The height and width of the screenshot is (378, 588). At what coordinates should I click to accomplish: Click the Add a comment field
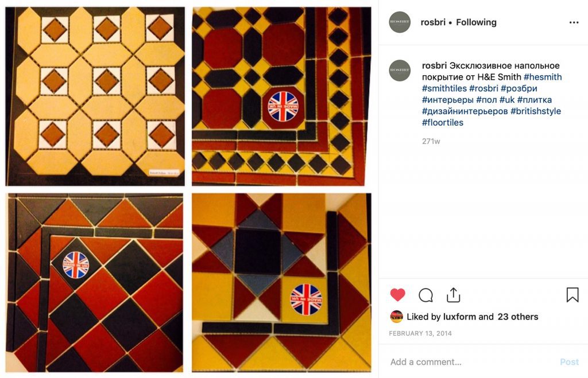pos(425,361)
